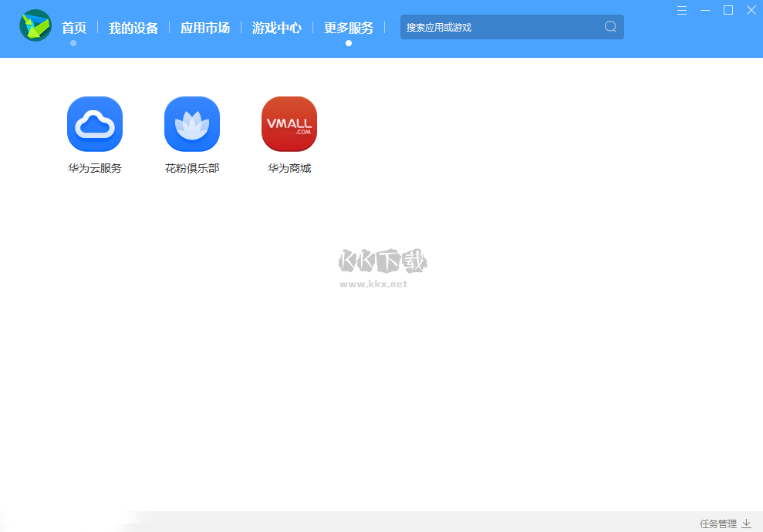763x532 pixels.
Task: Launch the 花粉俱乐部 lotus icon
Action: pyautogui.click(x=192, y=124)
